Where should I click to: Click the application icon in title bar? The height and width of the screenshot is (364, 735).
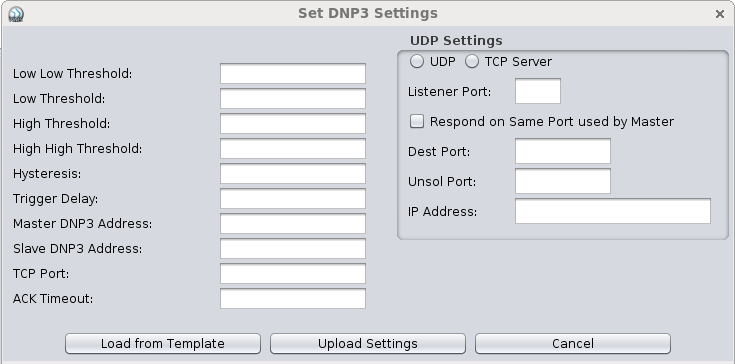click(16, 14)
